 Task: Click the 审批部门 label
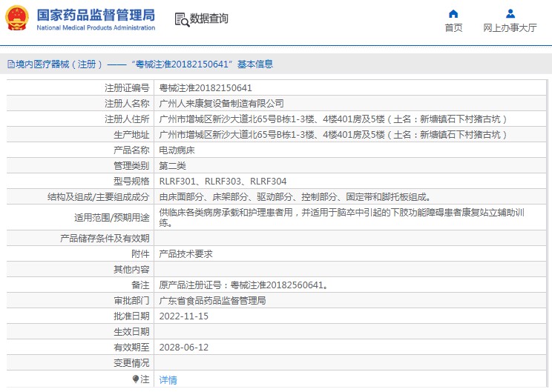pos(131,301)
